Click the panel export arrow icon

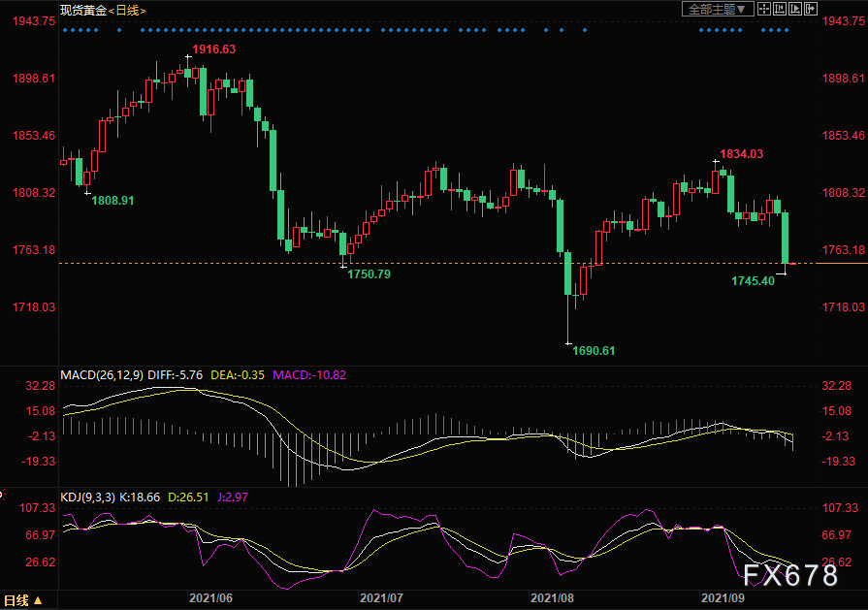pyautogui.click(x=811, y=9)
